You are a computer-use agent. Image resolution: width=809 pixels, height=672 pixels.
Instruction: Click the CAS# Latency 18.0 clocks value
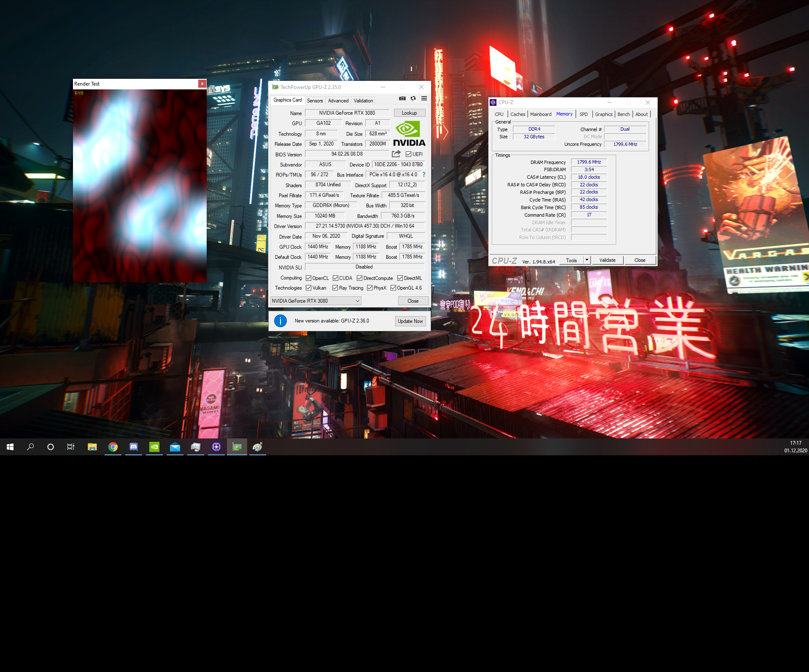[589, 177]
